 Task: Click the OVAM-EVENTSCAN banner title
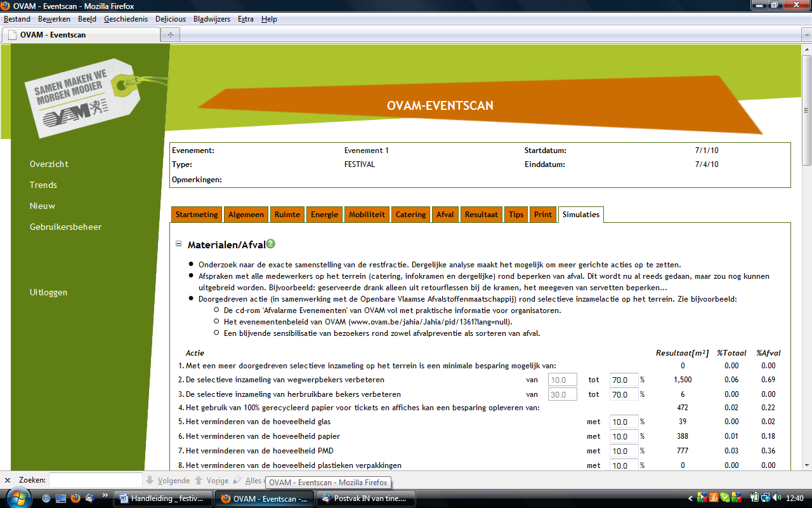coord(440,105)
